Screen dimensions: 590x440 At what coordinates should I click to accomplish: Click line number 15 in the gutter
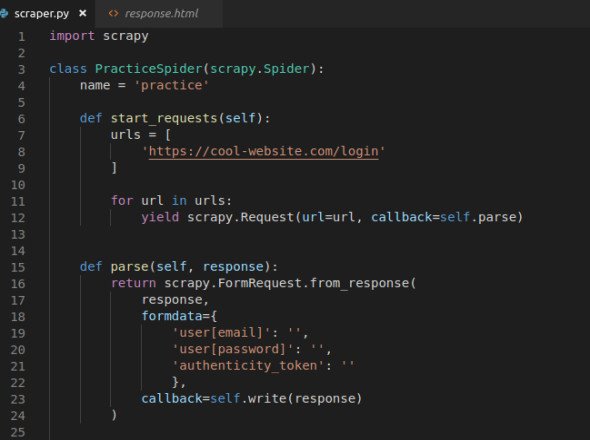point(18,267)
